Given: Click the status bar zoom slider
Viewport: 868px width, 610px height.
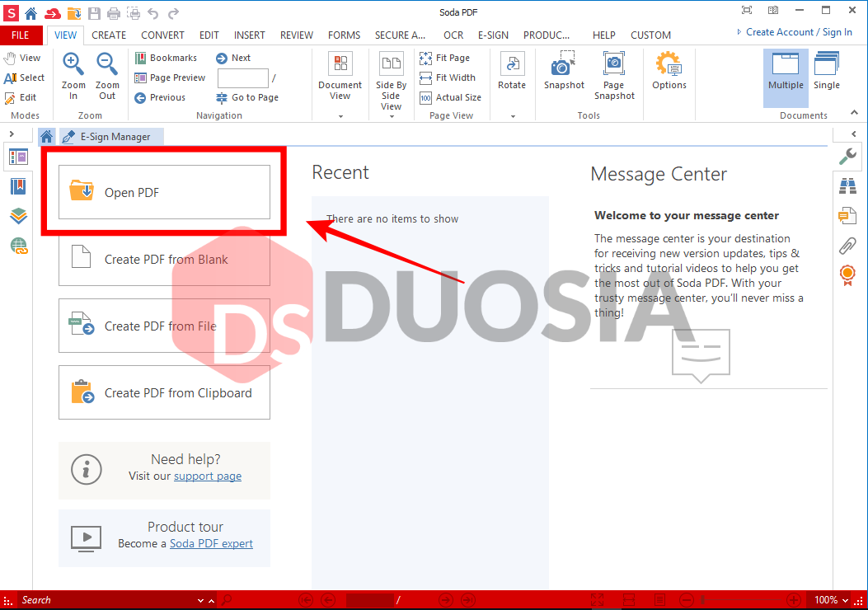Looking at the screenshot, I should click(x=739, y=600).
